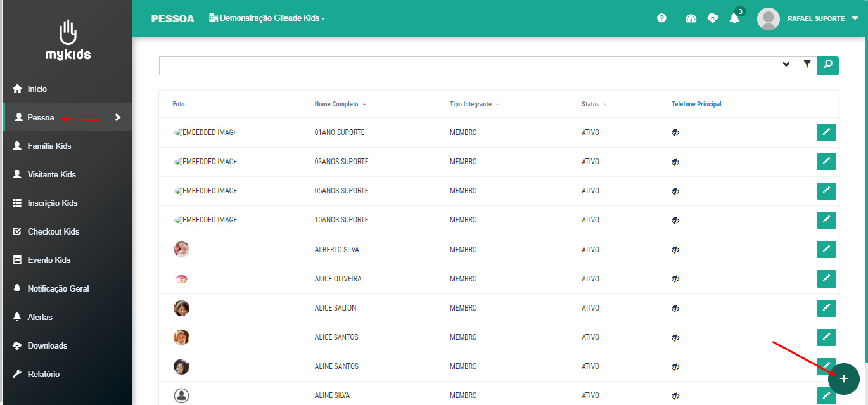Reveal phone for 10ANOS SUPORTE
This screenshot has height=405, width=868.
675,220
